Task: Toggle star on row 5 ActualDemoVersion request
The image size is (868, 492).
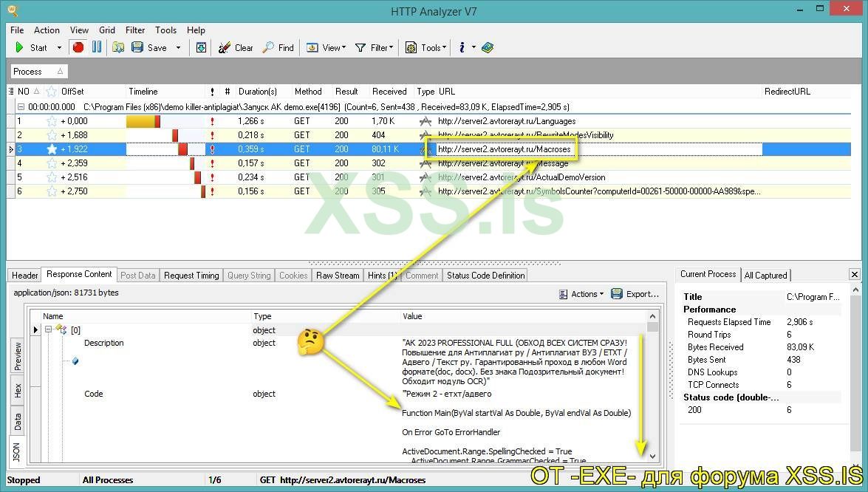Action: pyautogui.click(x=52, y=177)
